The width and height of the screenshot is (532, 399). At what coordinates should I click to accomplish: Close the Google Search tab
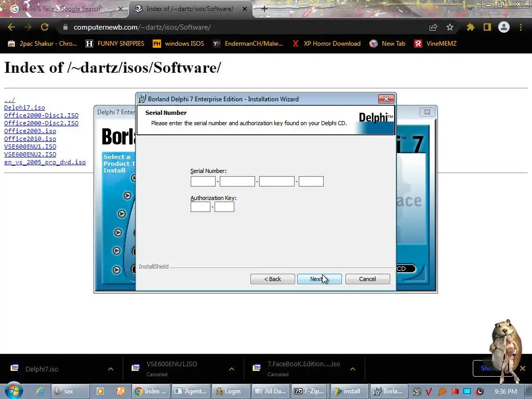tap(120, 9)
